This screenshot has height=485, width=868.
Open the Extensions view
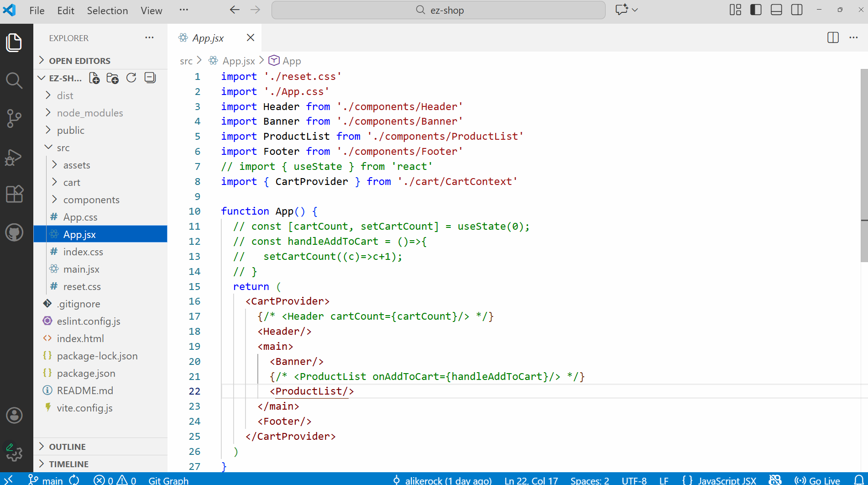pyautogui.click(x=14, y=194)
